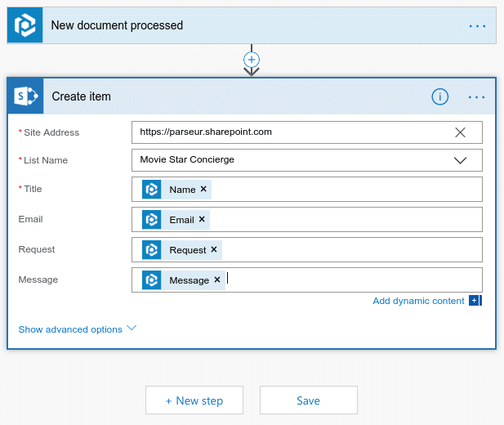Remove the Message dynamic content token
The width and height of the screenshot is (504, 425).
pyautogui.click(x=217, y=280)
